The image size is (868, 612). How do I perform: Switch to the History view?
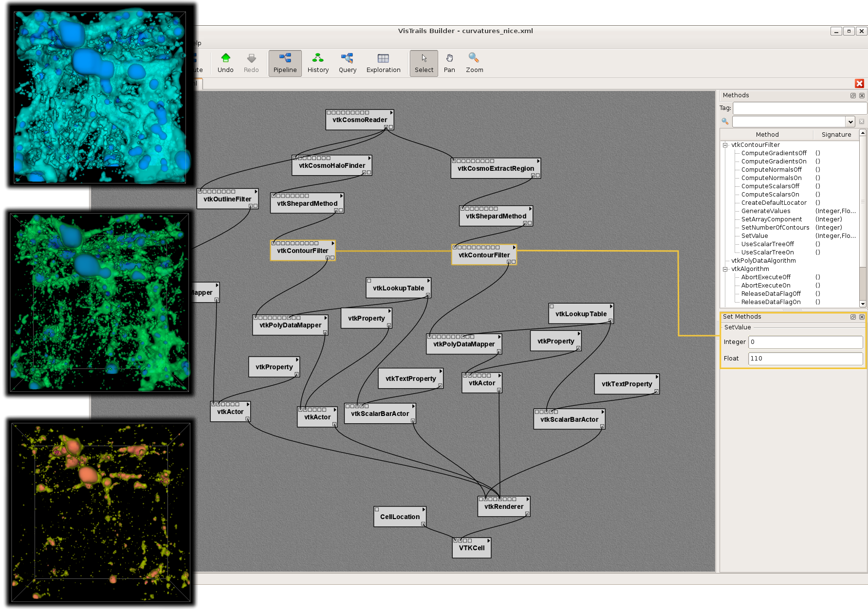(x=318, y=63)
